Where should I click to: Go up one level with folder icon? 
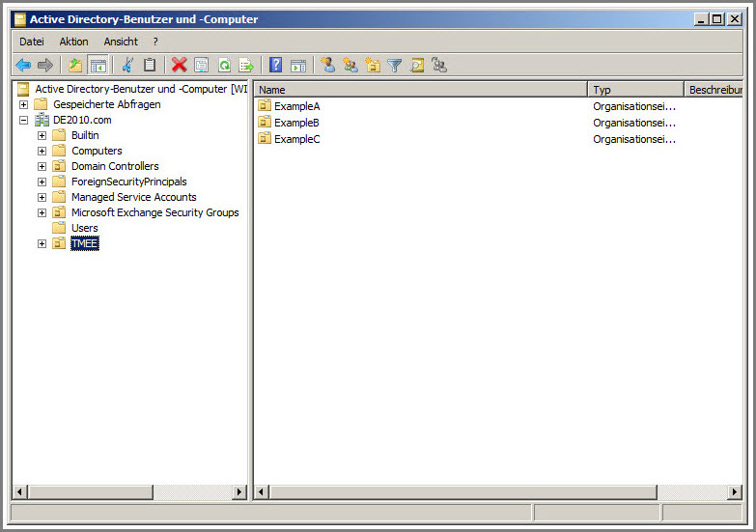pos(75,66)
